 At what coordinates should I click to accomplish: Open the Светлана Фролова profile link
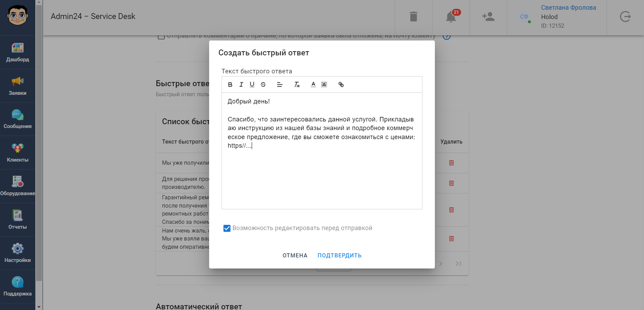(x=569, y=8)
